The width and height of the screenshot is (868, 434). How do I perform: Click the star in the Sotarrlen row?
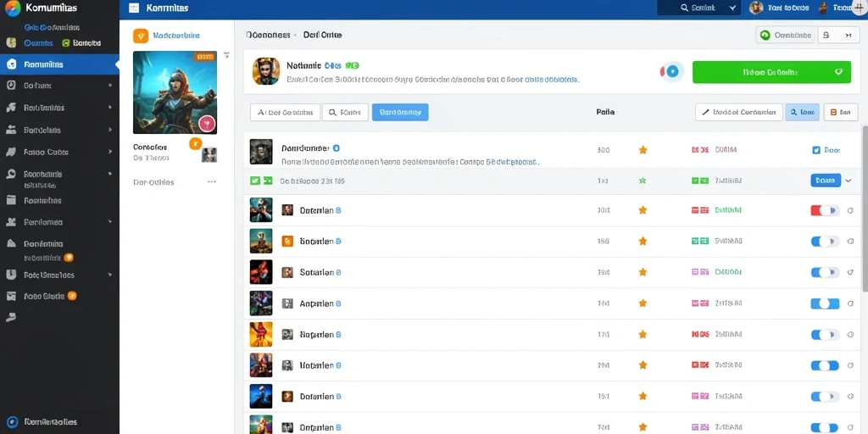643,272
